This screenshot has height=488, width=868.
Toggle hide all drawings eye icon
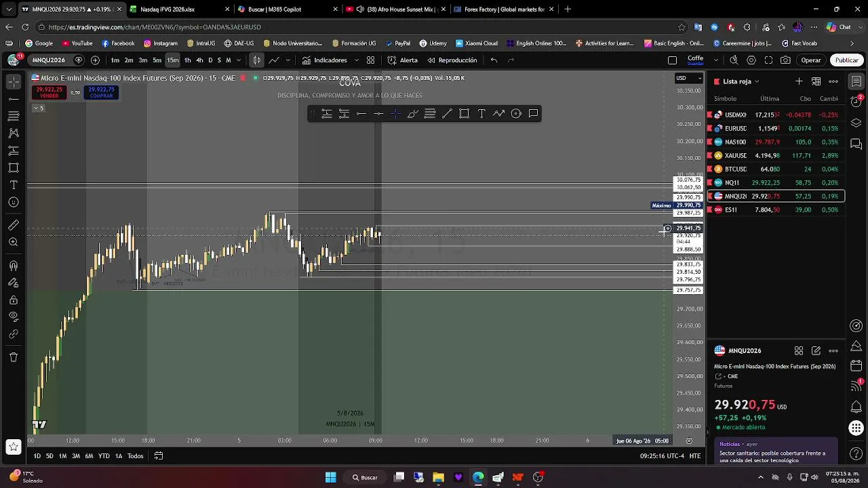coord(14,317)
